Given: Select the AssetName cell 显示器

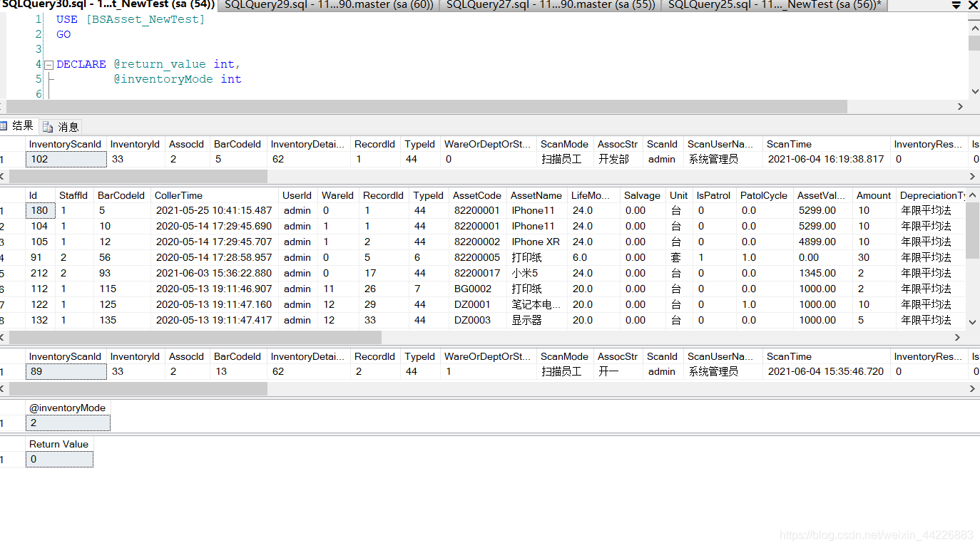Looking at the screenshot, I should 537,320.
